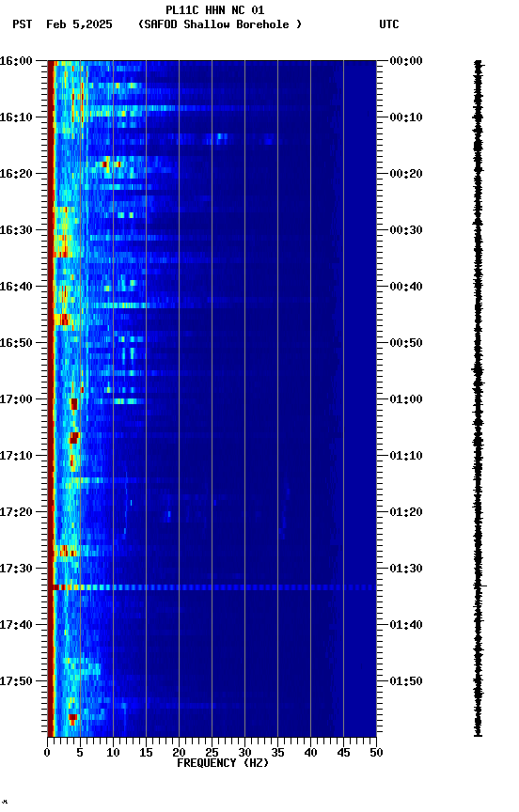Click the 'PST' timezone label
The height and width of the screenshot is (812, 519).
[x=23, y=24]
